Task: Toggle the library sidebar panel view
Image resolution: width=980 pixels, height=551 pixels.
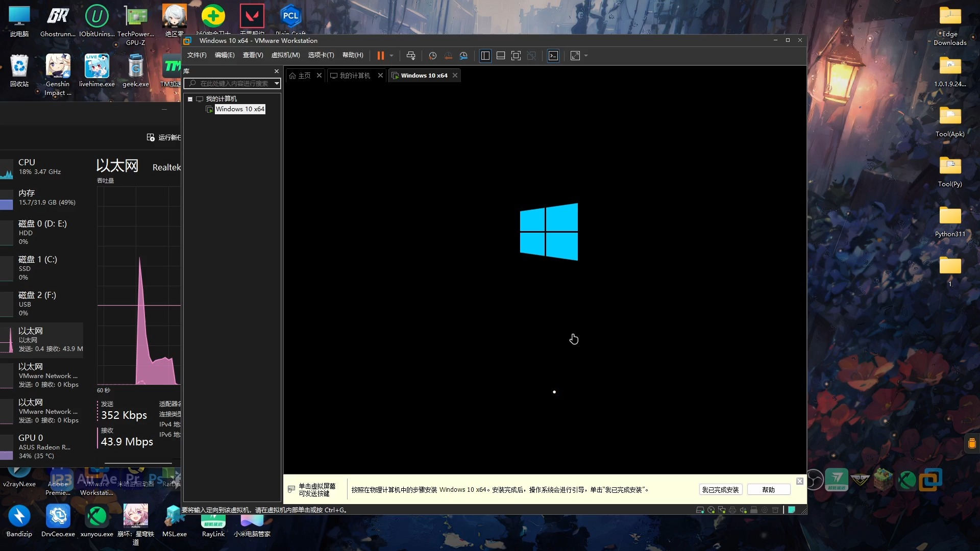Action: point(485,56)
